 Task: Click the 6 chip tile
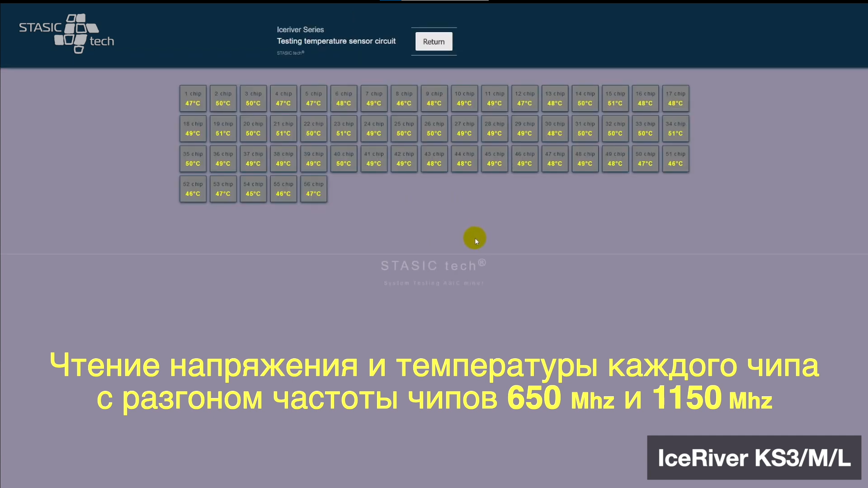[x=344, y=99]
